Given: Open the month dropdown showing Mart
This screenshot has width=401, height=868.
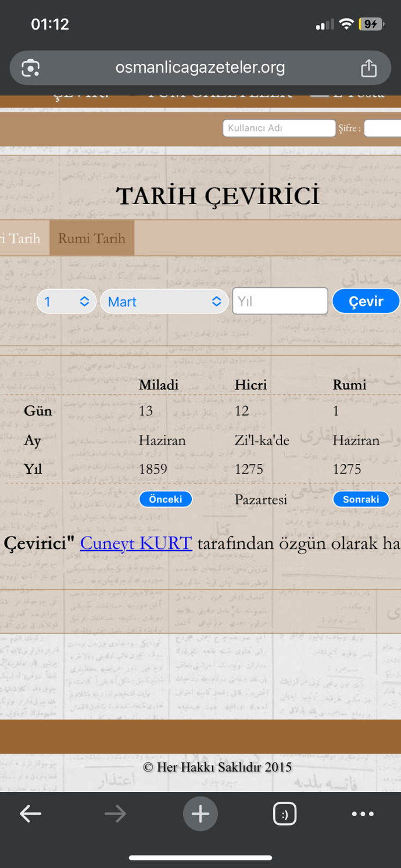Looking at the screenshot, I should tap(164, 301).
